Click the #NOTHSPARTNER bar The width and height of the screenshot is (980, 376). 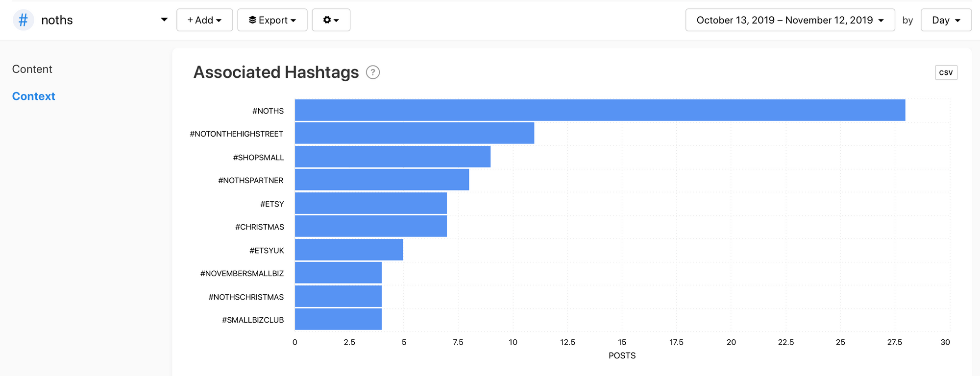click(381, 180)
